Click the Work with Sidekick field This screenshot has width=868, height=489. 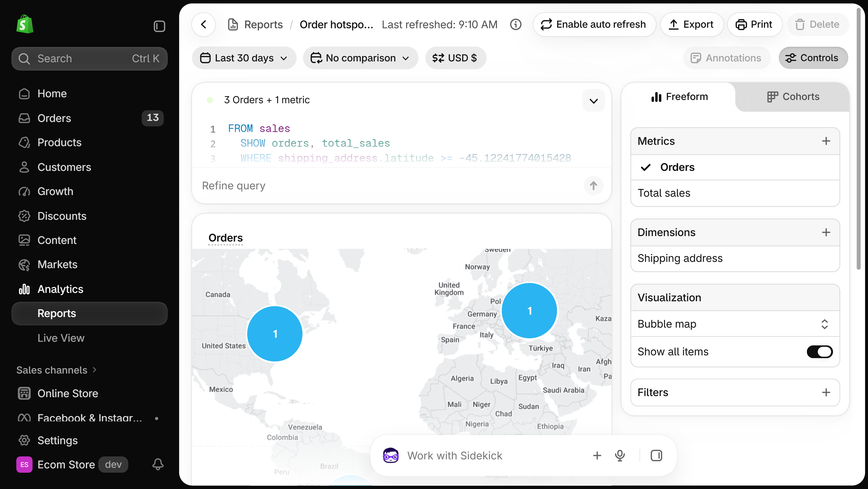tap(495, 456)
